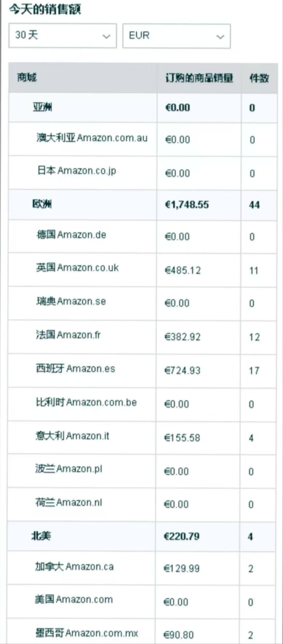
Task: Select the 墨西哥 Amazon.com.mx marketplace
Action: (87, 633)
